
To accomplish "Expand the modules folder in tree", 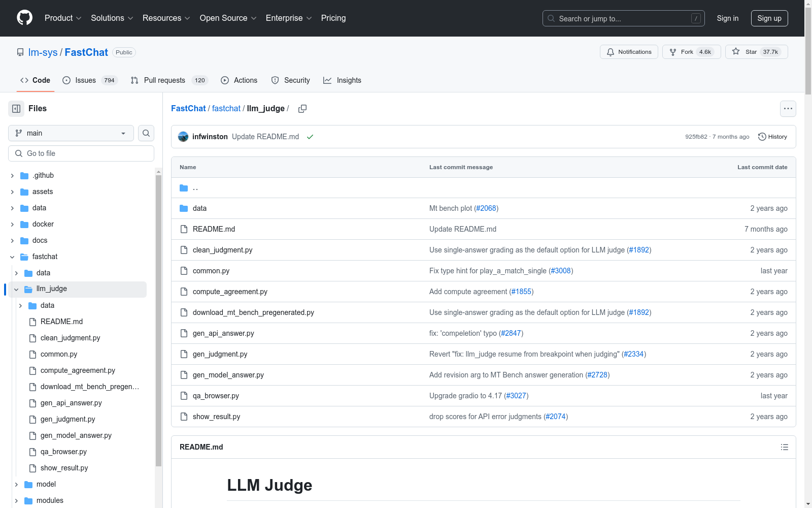I will pos(16,500).
